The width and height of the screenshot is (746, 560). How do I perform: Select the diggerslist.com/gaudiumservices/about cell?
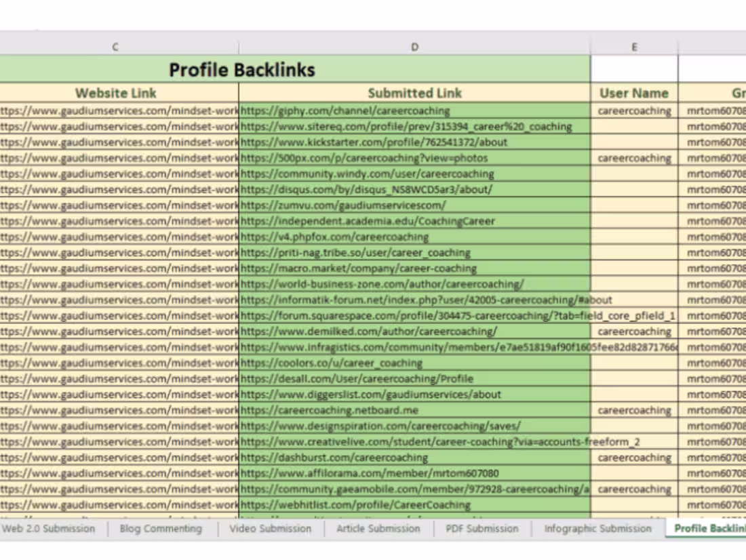[x=414, y=395]
